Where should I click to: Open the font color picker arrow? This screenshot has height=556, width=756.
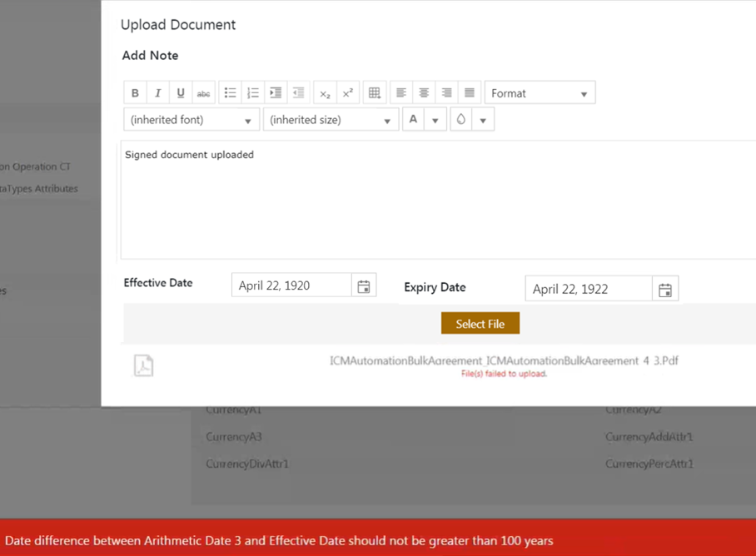pyautogui.click(x=435, y=120)
